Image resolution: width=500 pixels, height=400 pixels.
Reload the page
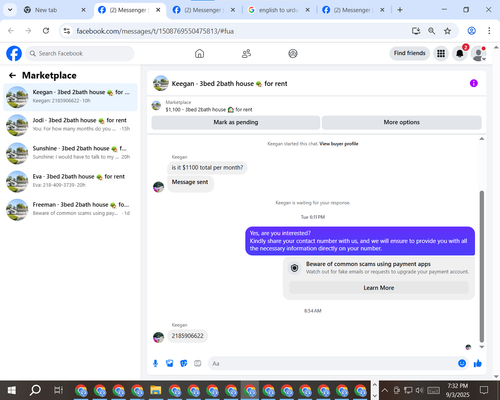[x=46, y=31]
